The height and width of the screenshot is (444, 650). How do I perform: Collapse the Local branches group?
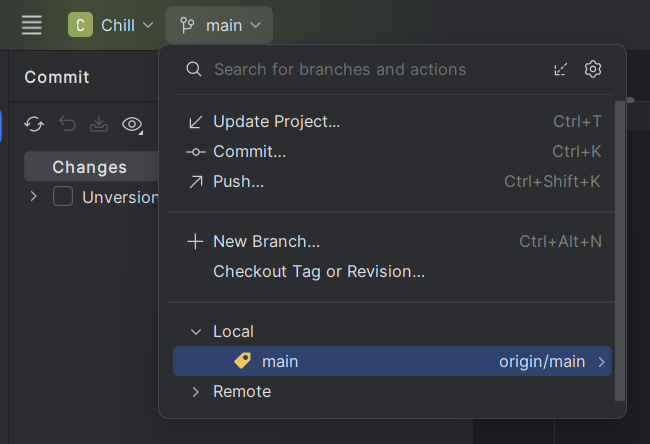point(195,331)
